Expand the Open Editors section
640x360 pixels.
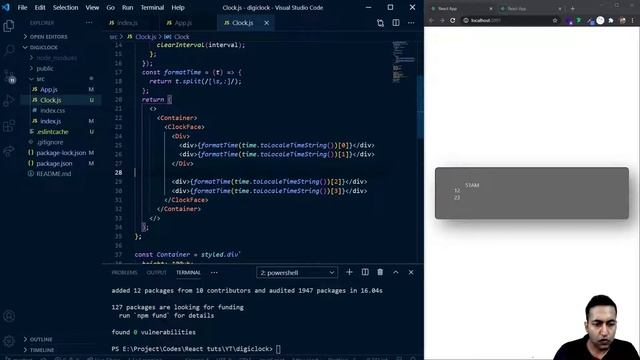48,37
